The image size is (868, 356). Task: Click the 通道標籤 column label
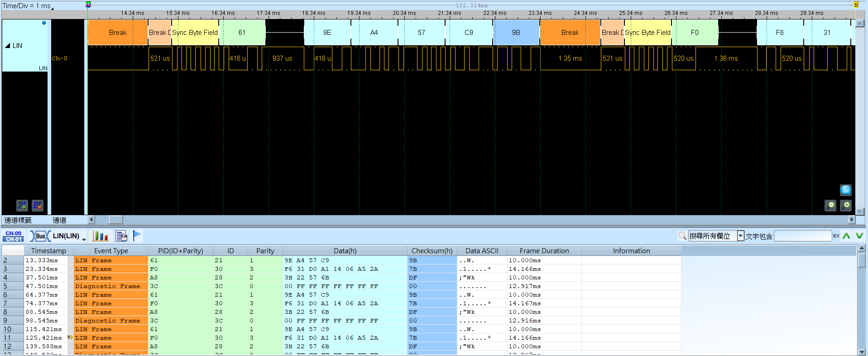pos(18,220)
